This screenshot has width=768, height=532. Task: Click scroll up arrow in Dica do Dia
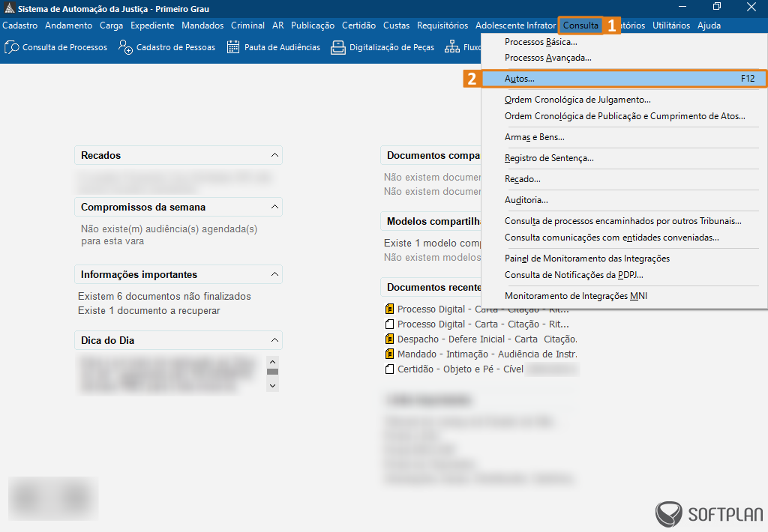[273, 362]
